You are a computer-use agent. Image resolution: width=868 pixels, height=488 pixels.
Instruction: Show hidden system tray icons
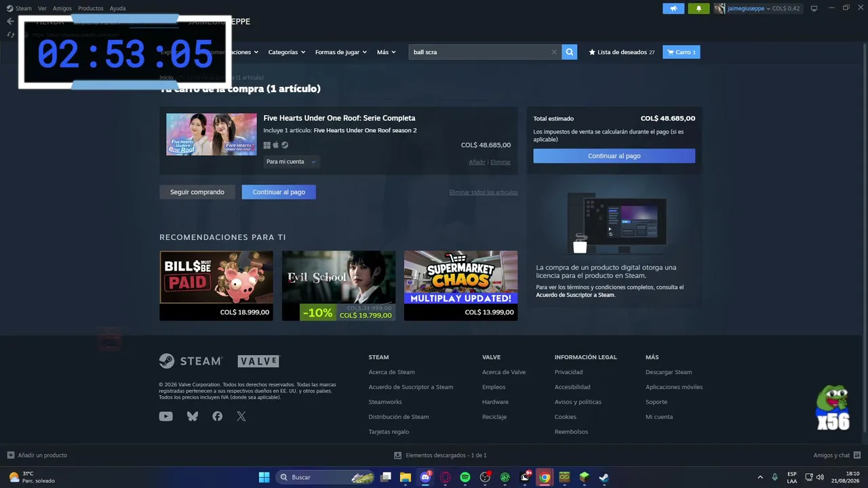759,477
